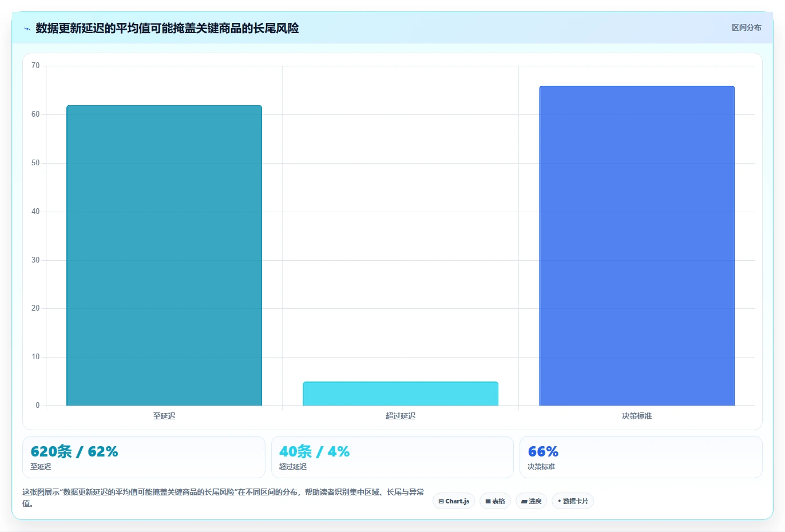Click the y-axis value 20
Viewport: 785px width, 532px height.
point(35,308)
